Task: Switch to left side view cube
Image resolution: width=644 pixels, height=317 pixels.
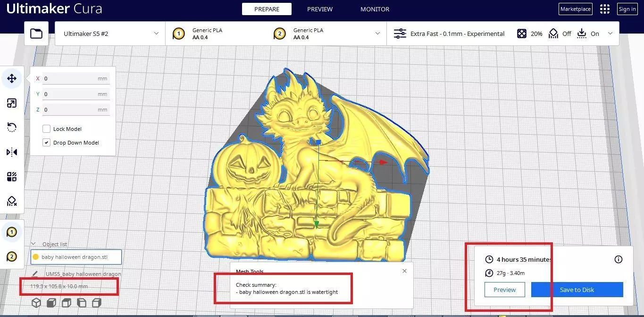Action: point(82,303)
